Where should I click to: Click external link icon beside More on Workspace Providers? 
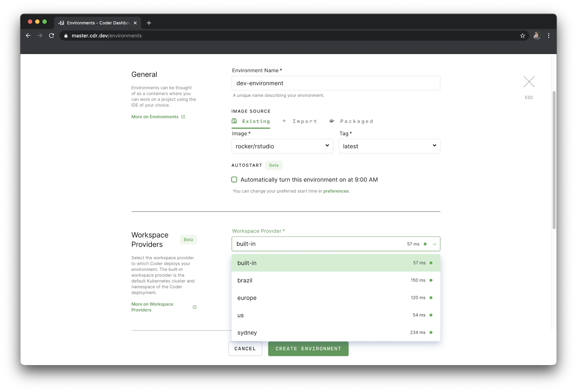tap(195, 307)
